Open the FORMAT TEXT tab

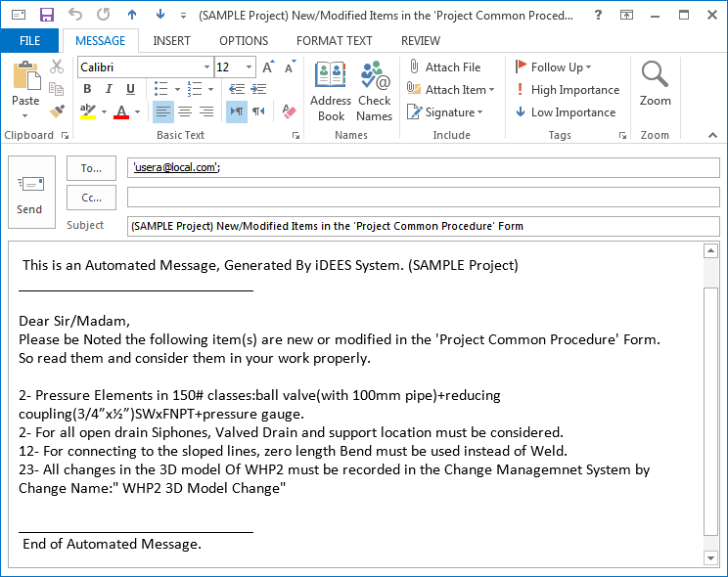335,41
